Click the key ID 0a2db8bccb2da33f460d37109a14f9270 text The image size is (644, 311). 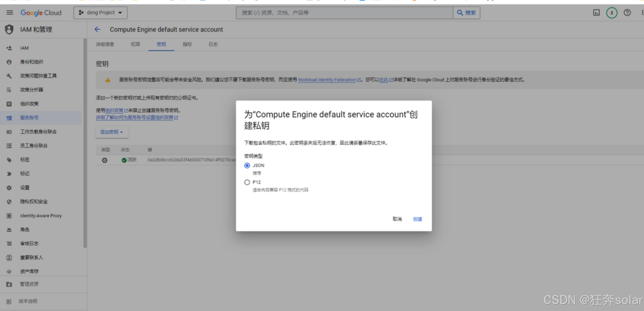pyautogui.click(x=192, y=160)
